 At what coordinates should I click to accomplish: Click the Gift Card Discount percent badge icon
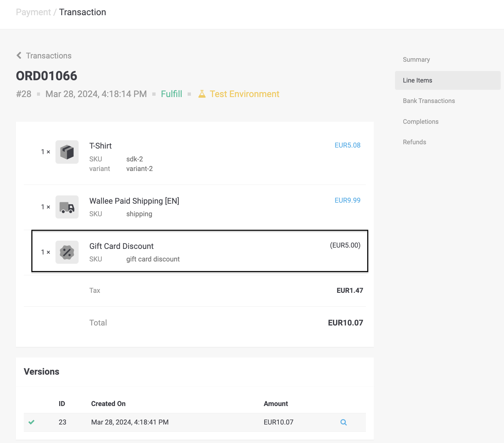tap(67, 253)
